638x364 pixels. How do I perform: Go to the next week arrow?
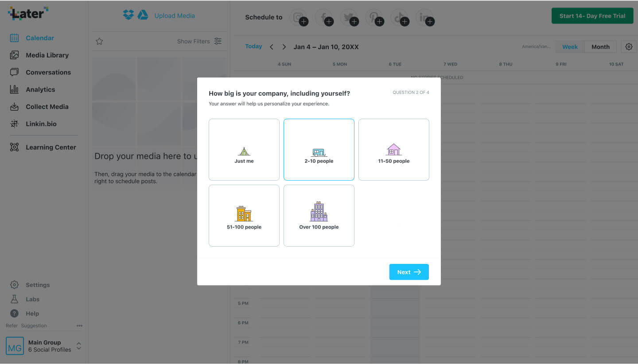click(284, 47)
